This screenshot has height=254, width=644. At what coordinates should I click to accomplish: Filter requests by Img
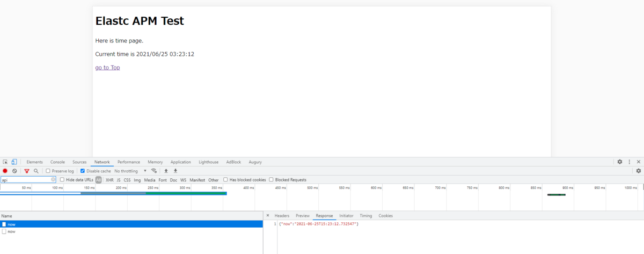click(137, 180)
